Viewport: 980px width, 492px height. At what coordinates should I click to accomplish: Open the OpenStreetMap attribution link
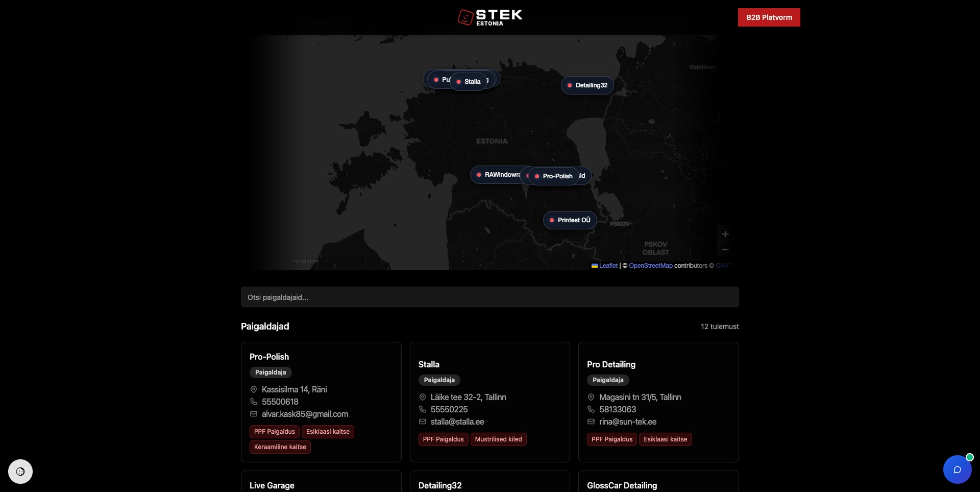coord(651,266)
